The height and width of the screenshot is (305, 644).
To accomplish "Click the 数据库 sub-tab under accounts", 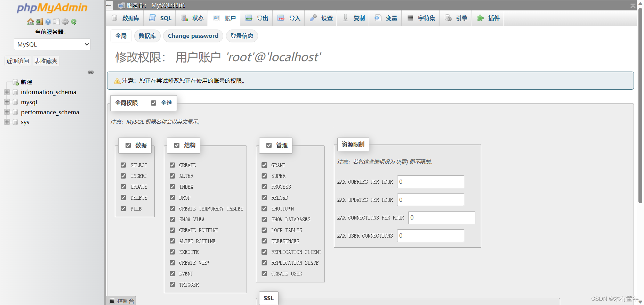I will point(147,36).
